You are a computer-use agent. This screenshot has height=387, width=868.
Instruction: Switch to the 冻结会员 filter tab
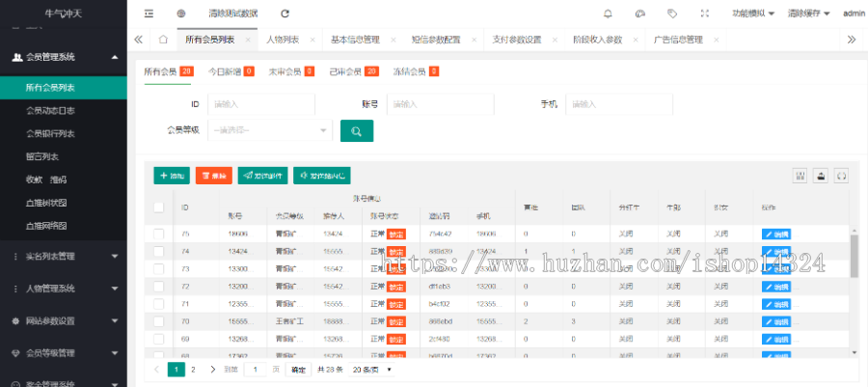[416, 71]
